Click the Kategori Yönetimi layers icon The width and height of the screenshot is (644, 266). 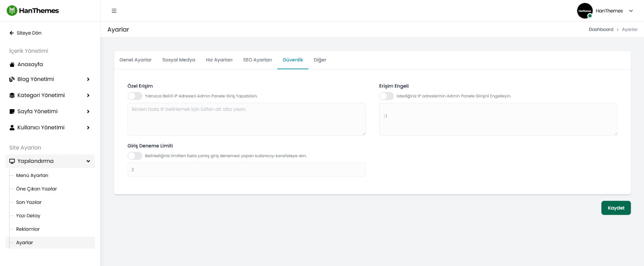12,96
